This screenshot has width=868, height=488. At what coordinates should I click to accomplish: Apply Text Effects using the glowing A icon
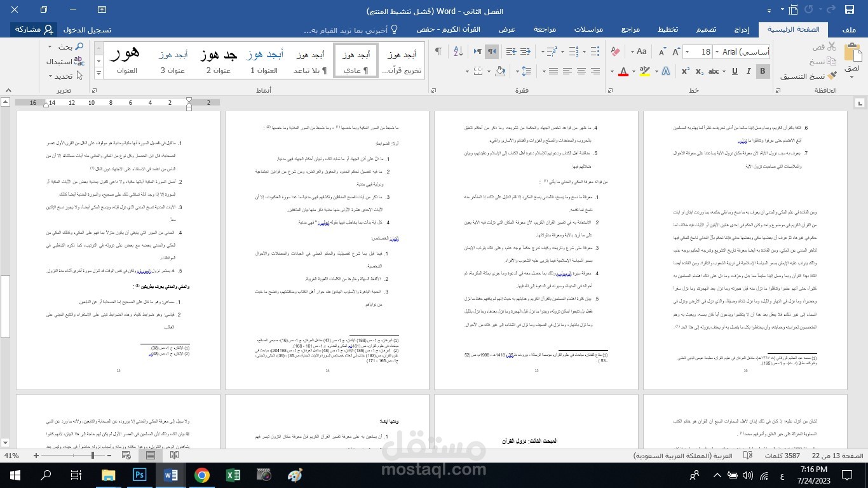pyautogui.click(x=666, y=71)
